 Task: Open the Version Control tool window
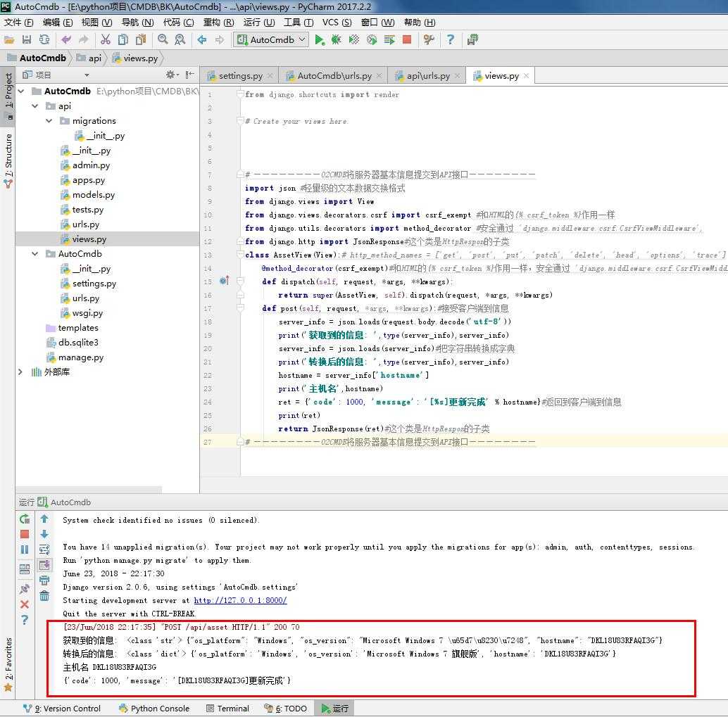coord(62,708)
